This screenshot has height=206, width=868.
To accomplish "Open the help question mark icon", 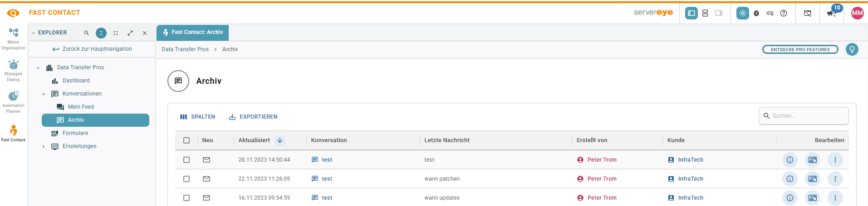I will click(x=784, y=13).
